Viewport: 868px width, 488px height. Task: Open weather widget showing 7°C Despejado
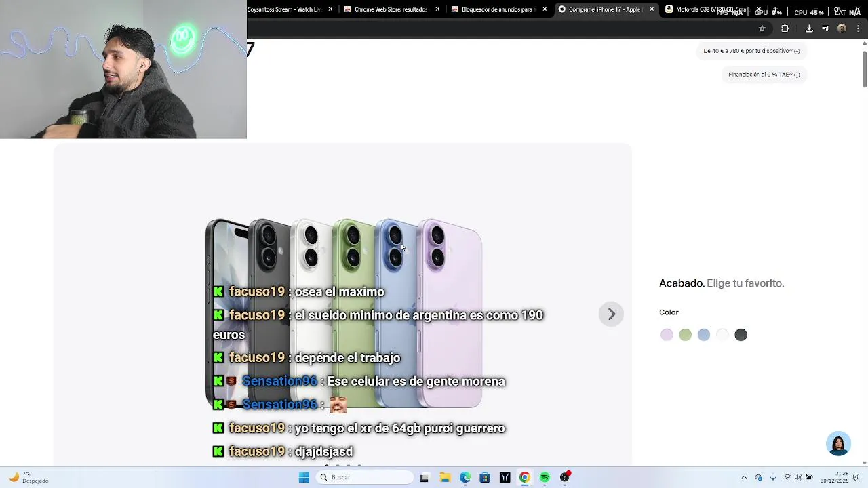pyautogui.click(x=28, y=477)
